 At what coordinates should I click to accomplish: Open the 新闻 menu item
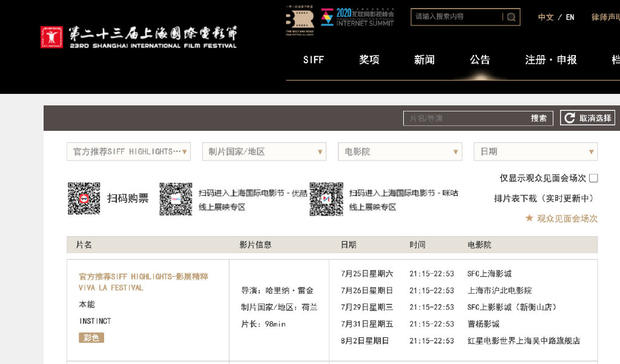[x=424, y=60]
